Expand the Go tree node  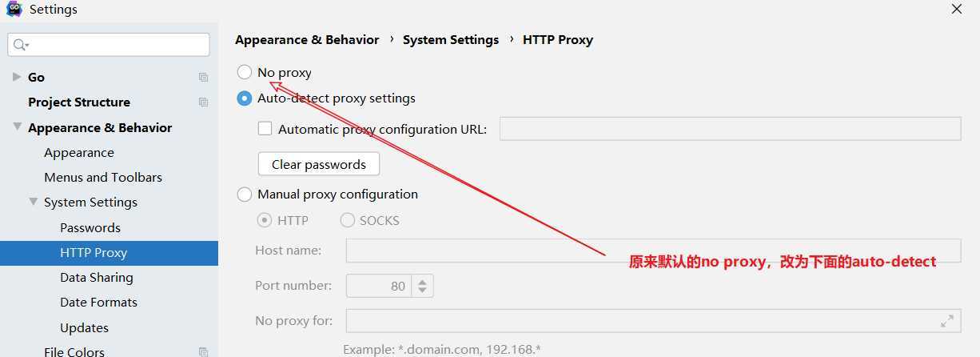17,77
